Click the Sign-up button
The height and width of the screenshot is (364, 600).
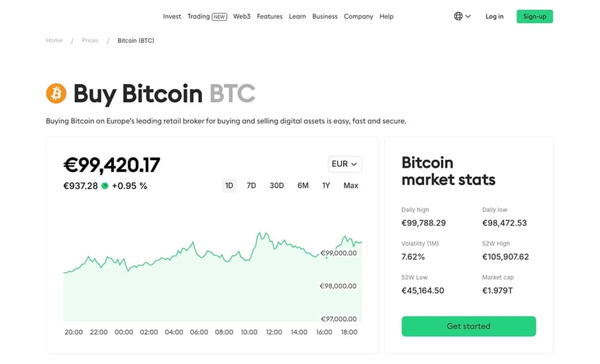[534, 16]
